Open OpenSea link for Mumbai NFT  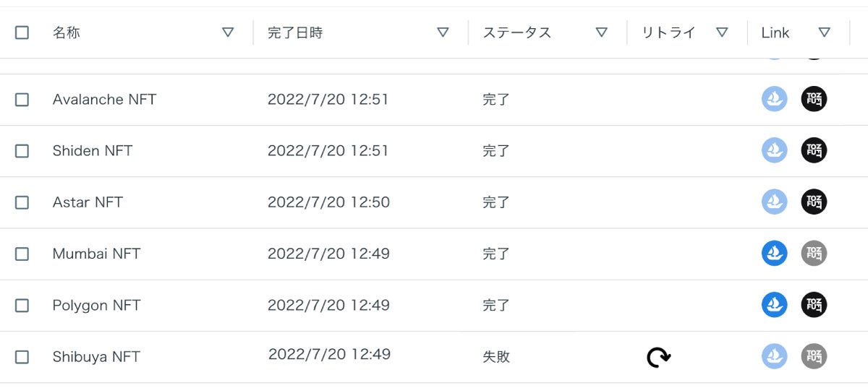click(774, 254)
